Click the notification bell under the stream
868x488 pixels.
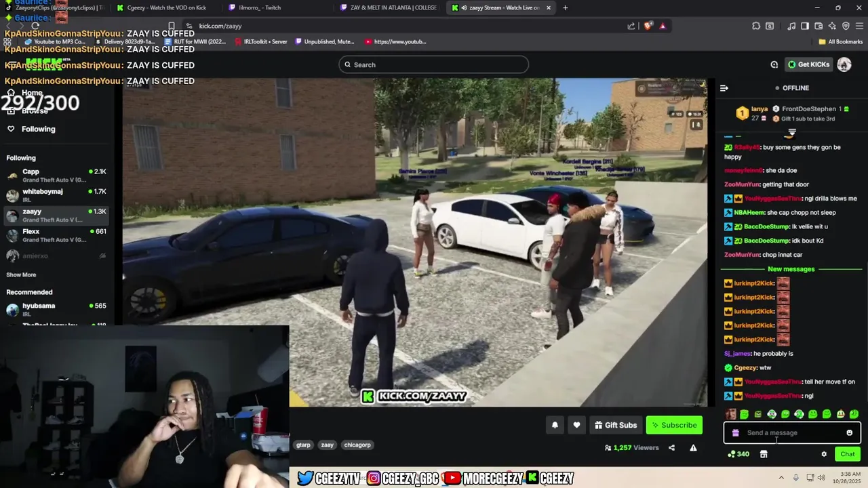tap(555, 425)
